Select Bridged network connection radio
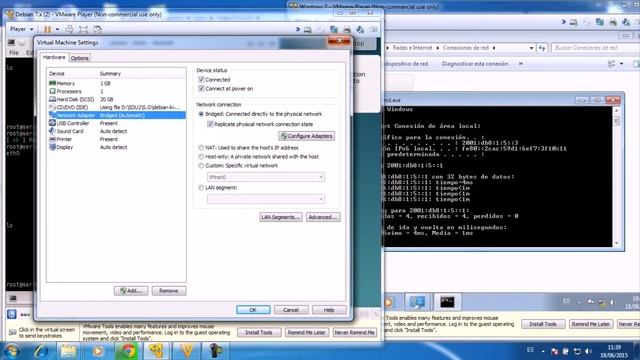Screen dimensions: 640x360 [x=201, y=114]
